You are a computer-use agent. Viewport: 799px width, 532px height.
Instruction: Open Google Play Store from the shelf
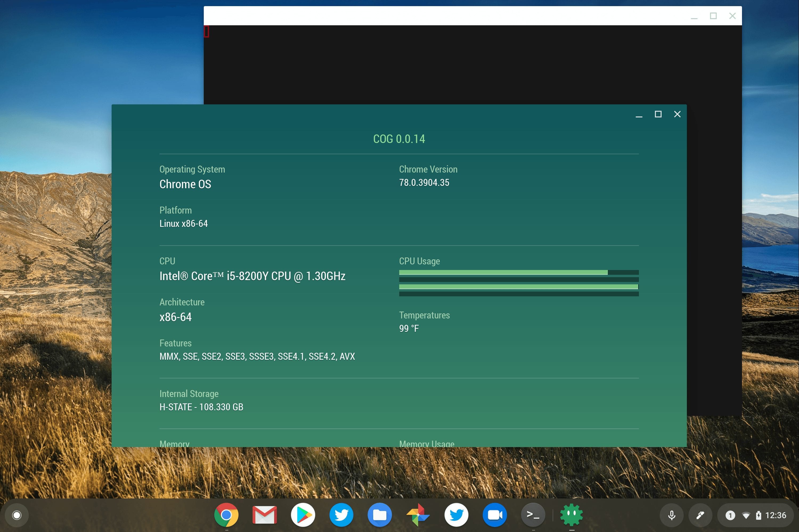coord(303,515)
